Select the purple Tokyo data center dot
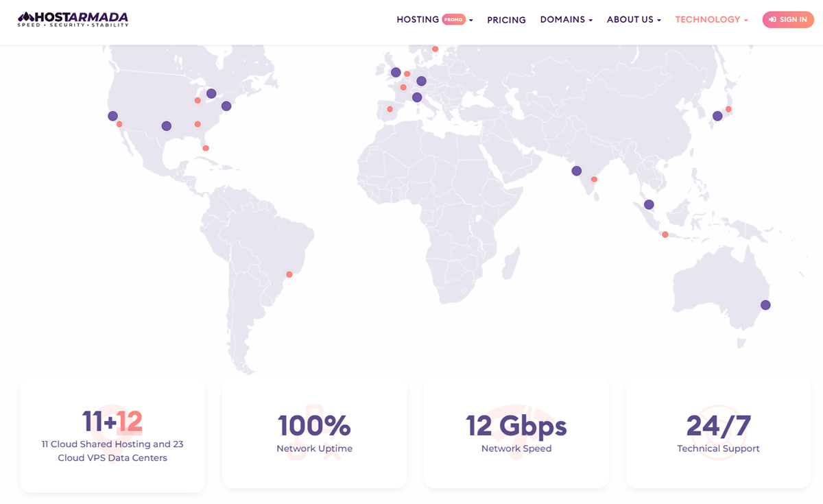 718,117
